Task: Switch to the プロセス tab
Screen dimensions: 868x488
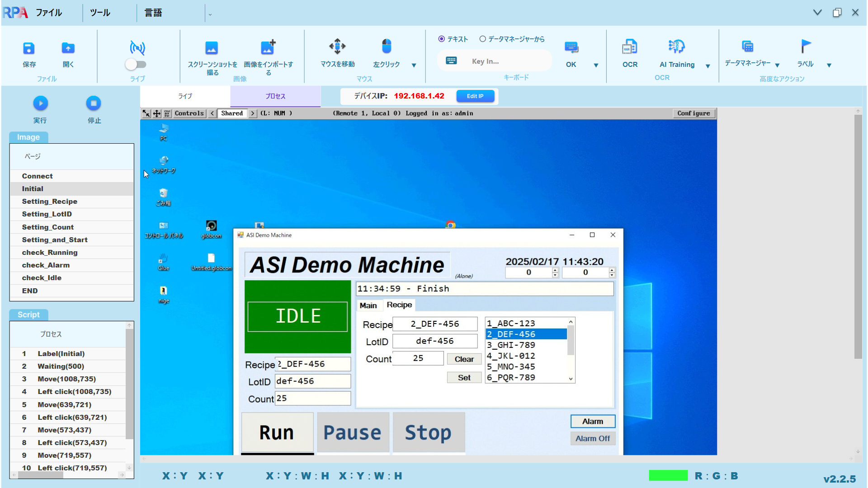Action: 275,96
